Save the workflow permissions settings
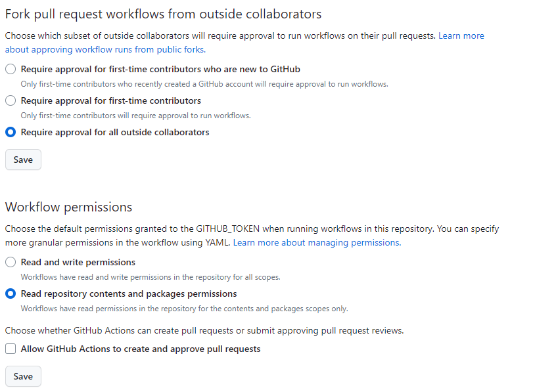The width and height of the screenshot is (556, 392). coord(23,376)
